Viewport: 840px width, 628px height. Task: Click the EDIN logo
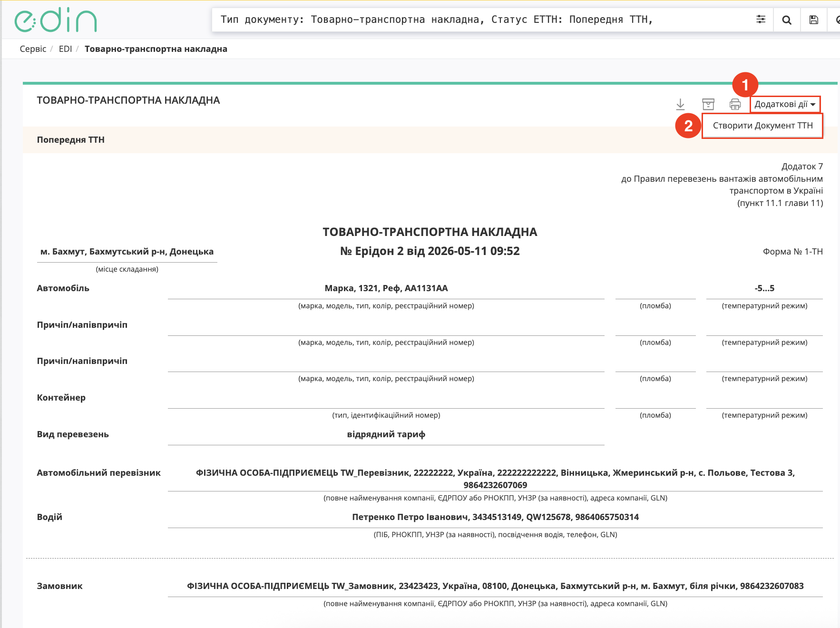pyautogui.click(x=56, y=20)
